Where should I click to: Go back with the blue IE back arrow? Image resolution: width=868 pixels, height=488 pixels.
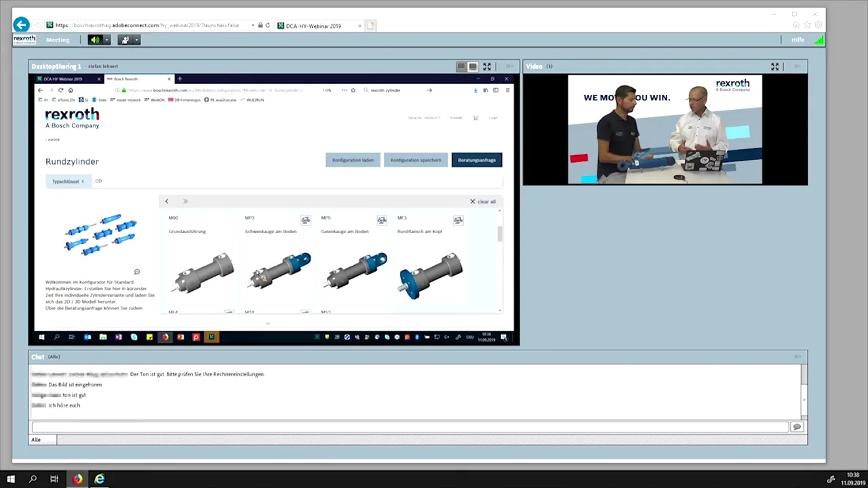tap(21, 25)
